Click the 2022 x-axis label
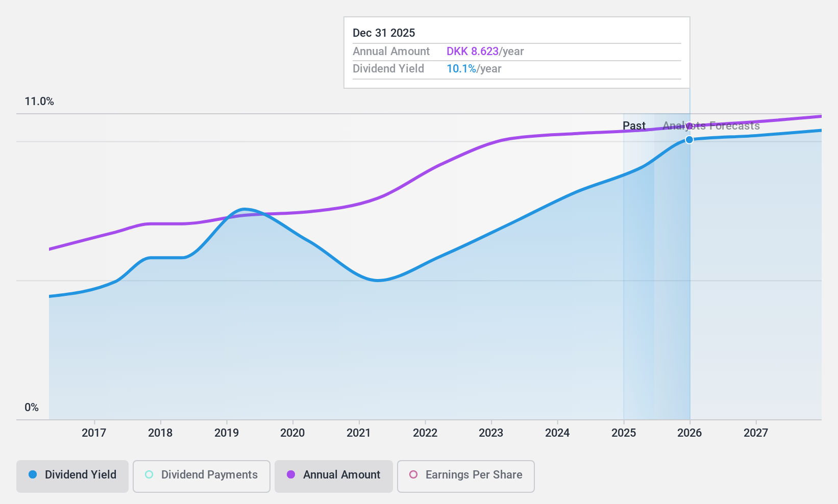This screenshot has width=838, height=504. tap(425, 433)
